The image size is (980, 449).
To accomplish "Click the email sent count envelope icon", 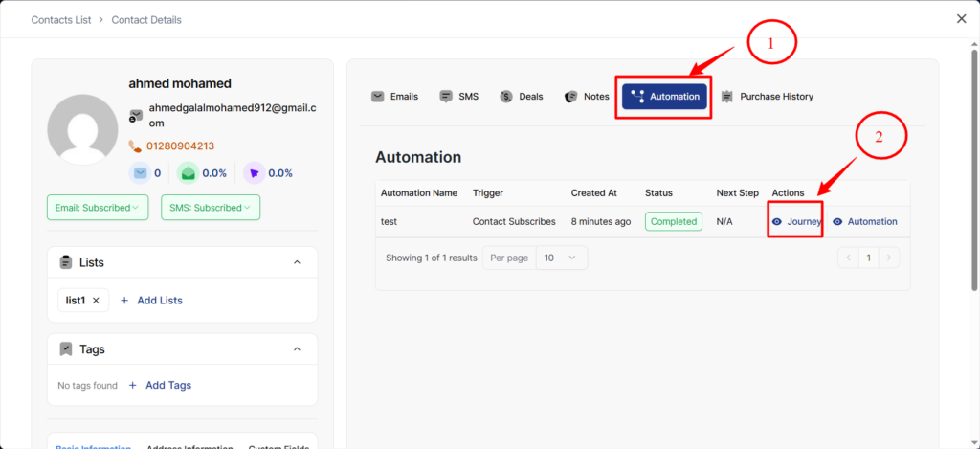I will [x=140, y=173].
